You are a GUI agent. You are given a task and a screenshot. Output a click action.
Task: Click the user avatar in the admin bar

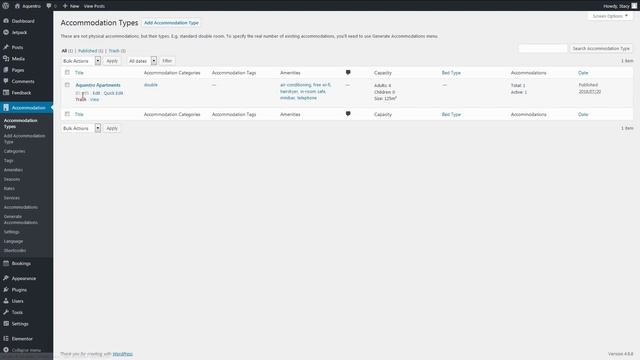634,6
